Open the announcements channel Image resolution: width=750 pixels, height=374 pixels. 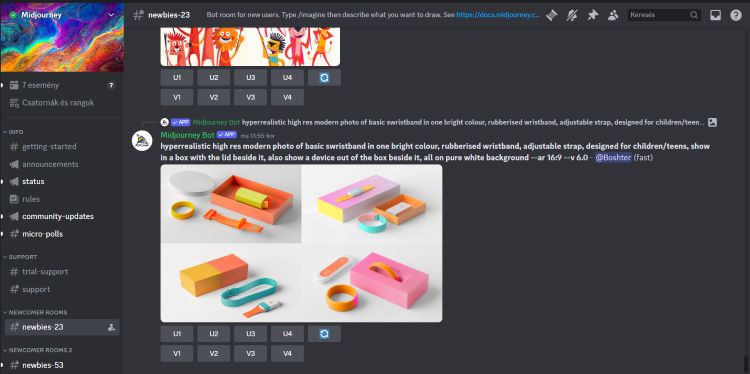[61, 164]
